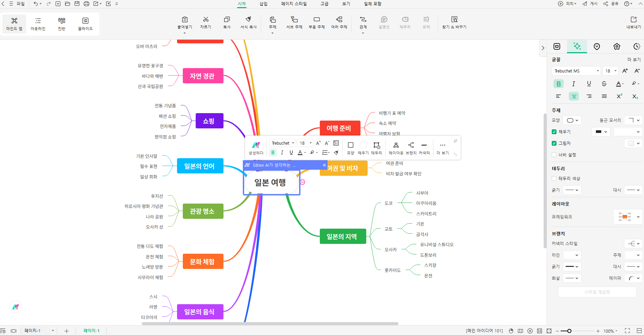Screen dimensions: 644x335
Task: Apply strikethrough in right panel
Action: (x=604, y=84)
